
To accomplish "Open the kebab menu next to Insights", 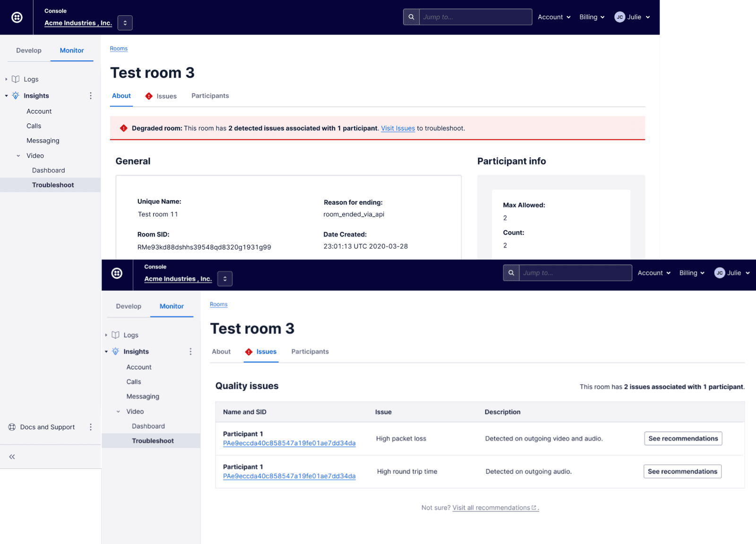I will pyautogui.click(x=91, y=95).
